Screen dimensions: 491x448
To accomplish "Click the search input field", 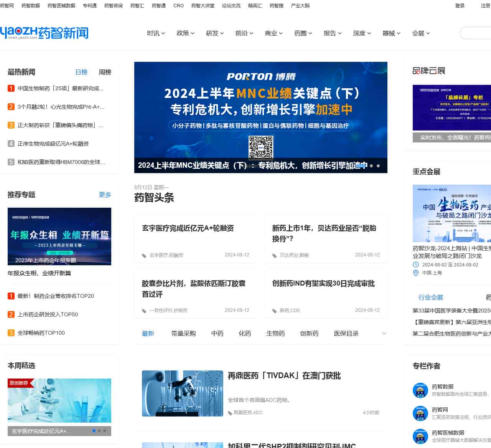I will point(476,33).
